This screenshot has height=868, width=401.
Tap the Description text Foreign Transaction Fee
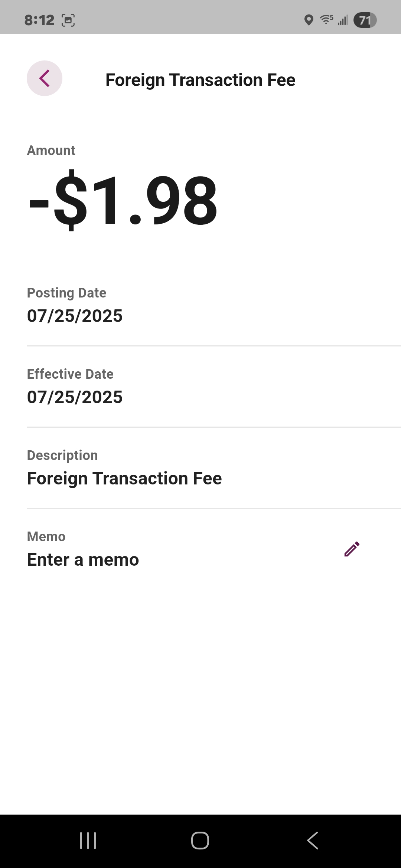point(124,479)
